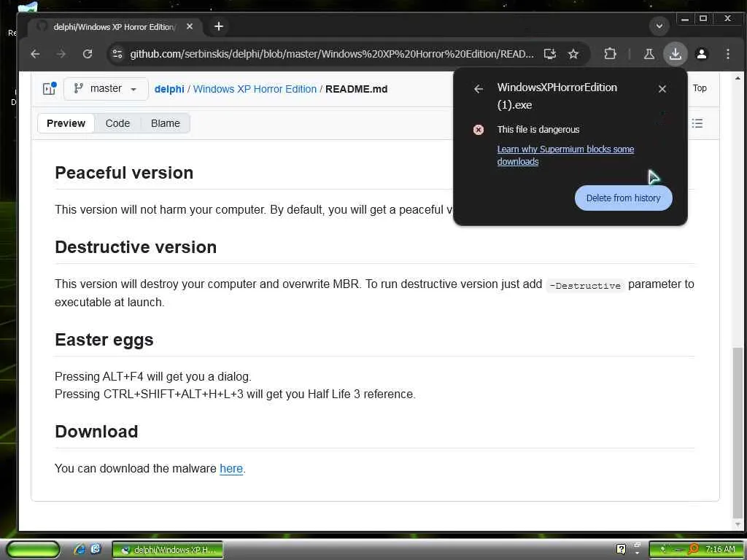
Task: Click scrollbar up arrow
Action: click(x=738, y=78)
